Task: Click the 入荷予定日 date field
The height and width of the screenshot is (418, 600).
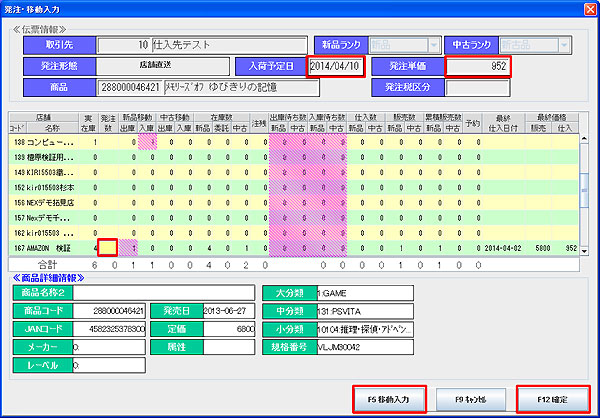Action: (335, 66)
